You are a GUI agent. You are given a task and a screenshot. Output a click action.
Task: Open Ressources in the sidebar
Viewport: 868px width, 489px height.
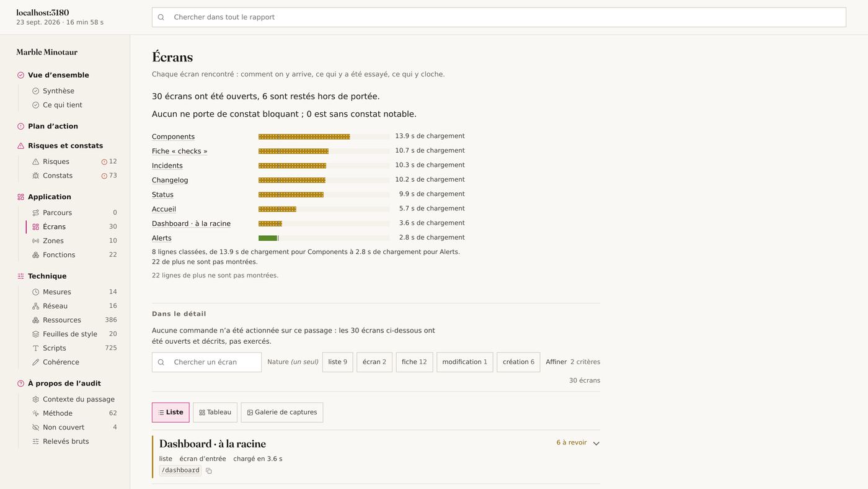[62, 320]
